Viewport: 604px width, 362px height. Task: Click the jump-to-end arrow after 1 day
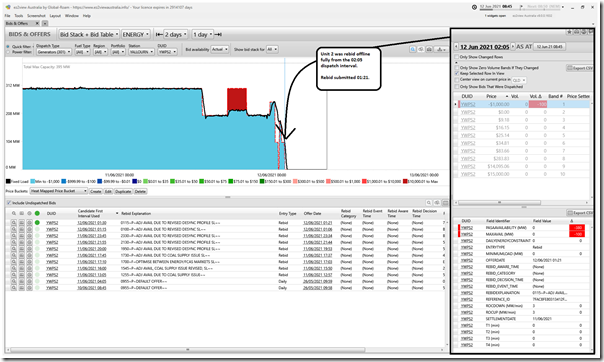(218, 34)
